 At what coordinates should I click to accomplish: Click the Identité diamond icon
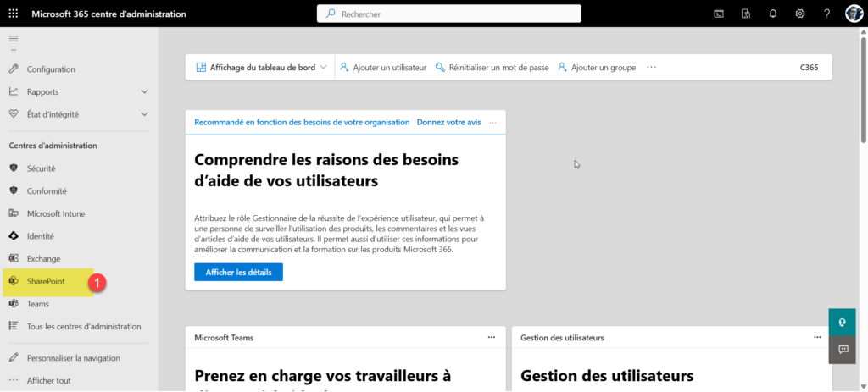(14, 236)
